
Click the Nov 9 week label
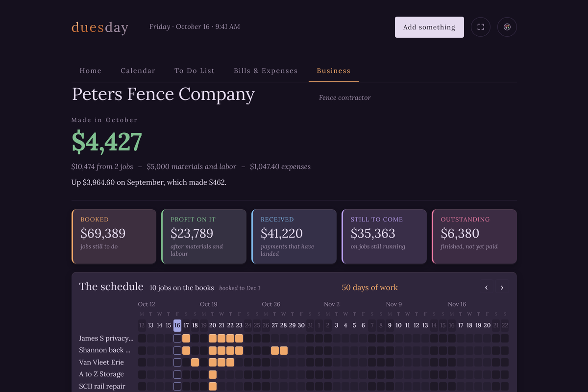[x=394, y=304]
